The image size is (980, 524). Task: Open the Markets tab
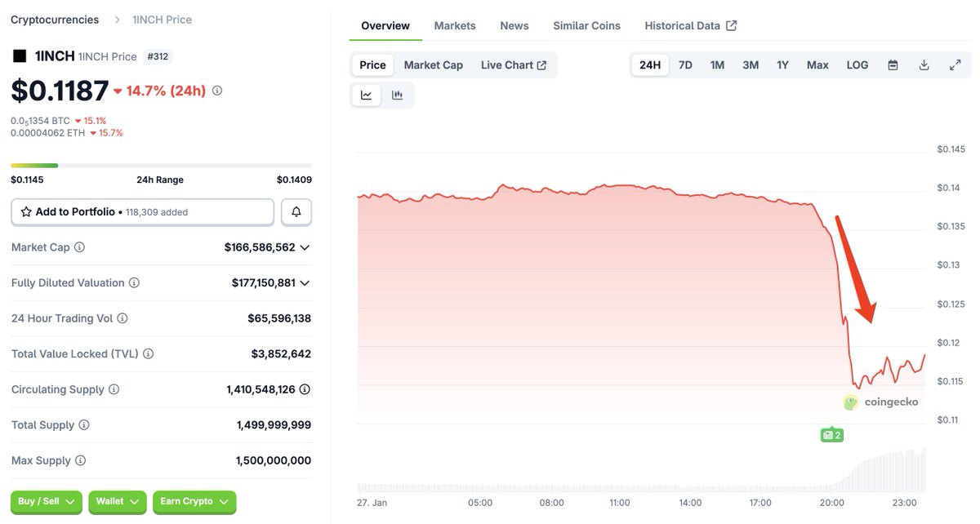click(x=455, y=26)
